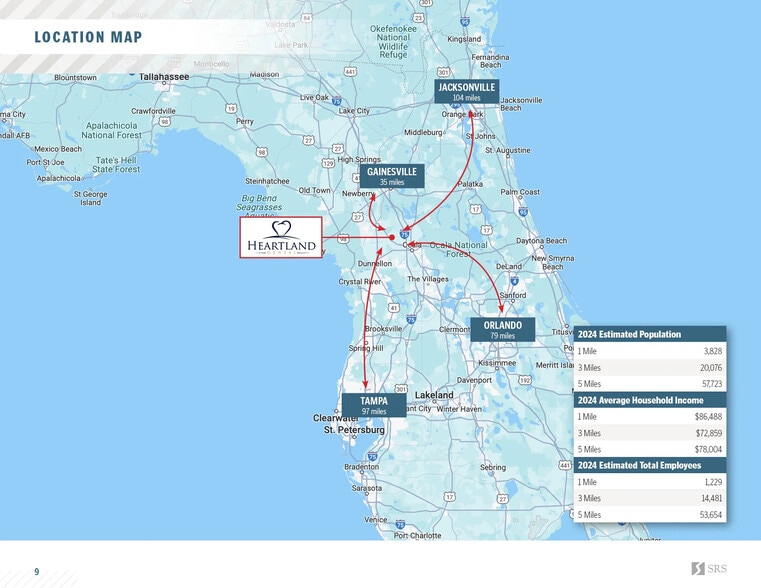Click the Okefenokee National Wildlife Refuge label
The width and height of the screenshot is (761, 588).
(x=393, y=42)
